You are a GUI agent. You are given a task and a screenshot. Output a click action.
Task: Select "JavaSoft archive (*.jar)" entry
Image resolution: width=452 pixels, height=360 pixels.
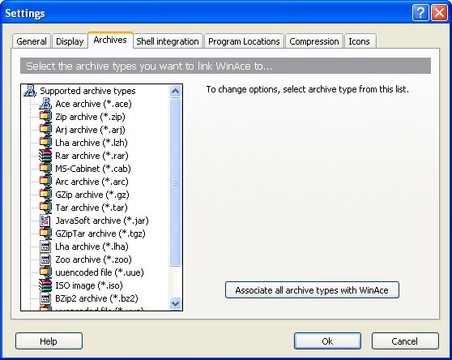[102, 221]
